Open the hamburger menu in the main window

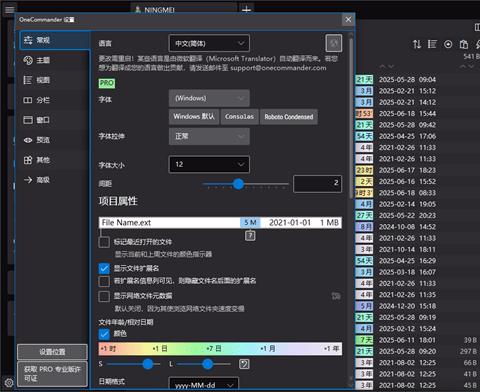(x=9, y=9)
